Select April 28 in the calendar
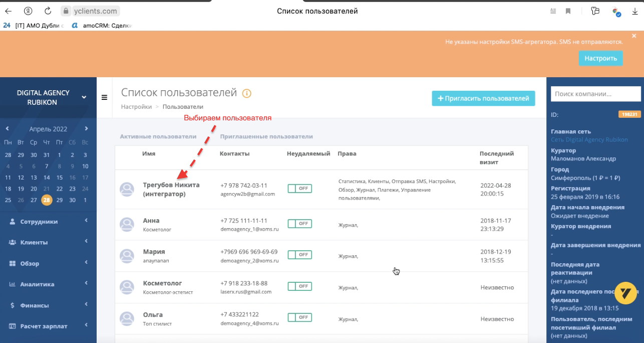Image resolution: width=644 pixels, height=343 pixels. 47,200
